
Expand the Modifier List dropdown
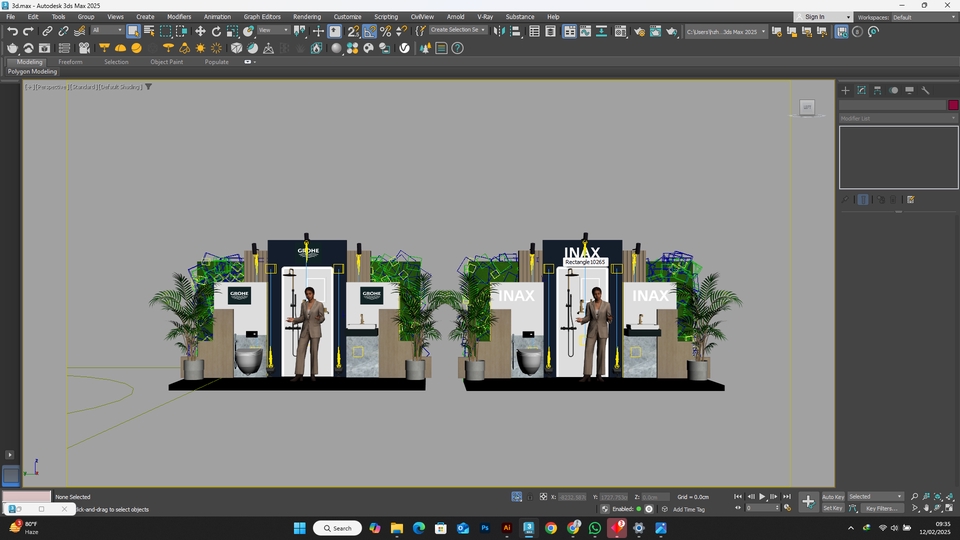898,118
